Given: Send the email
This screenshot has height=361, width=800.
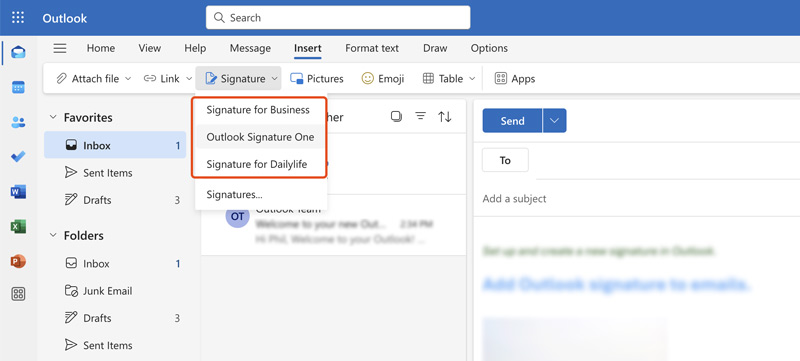Looking at the screenshot, I should coord(512,121).
